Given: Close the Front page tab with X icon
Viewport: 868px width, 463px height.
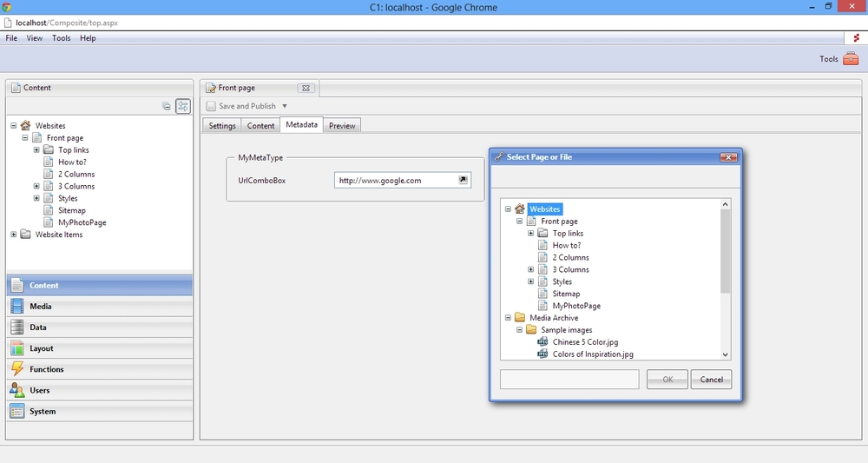Looking at the screenshot, I should point(305,88).
